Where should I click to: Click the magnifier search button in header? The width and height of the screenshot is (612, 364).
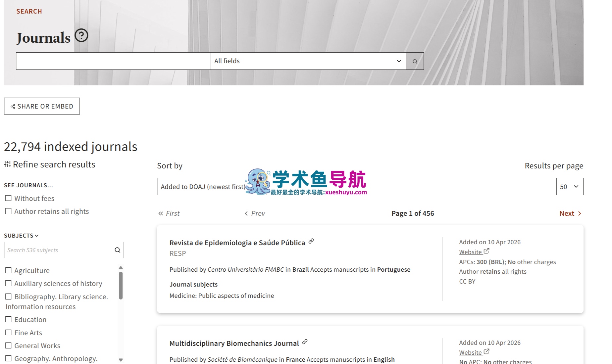(x=415, y=61)
